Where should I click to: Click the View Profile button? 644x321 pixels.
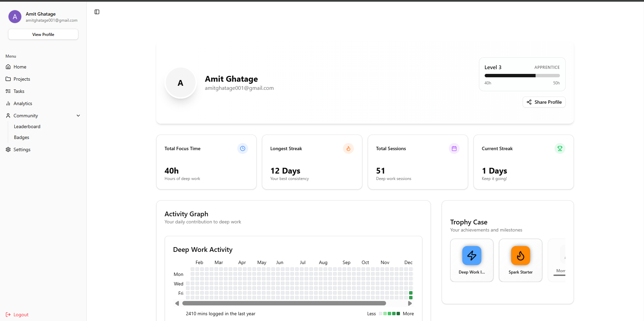(x=43, y=34)
